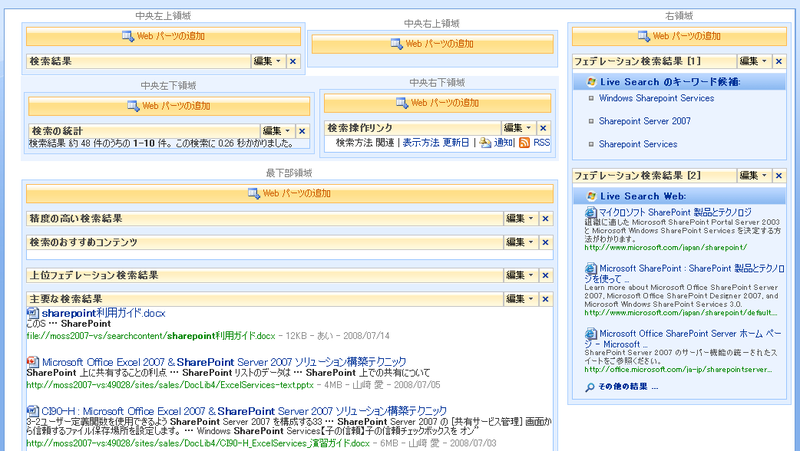Click the RSS text link
This screenshot has height=451, width=800.
(542, 143)
